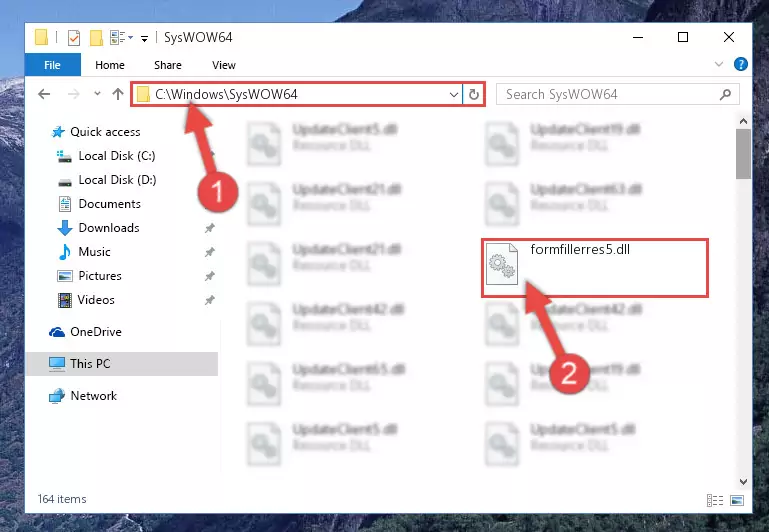769x532 pixels.
Task: Click the file list scroll up arrow
Action: [x=743, y=121]
